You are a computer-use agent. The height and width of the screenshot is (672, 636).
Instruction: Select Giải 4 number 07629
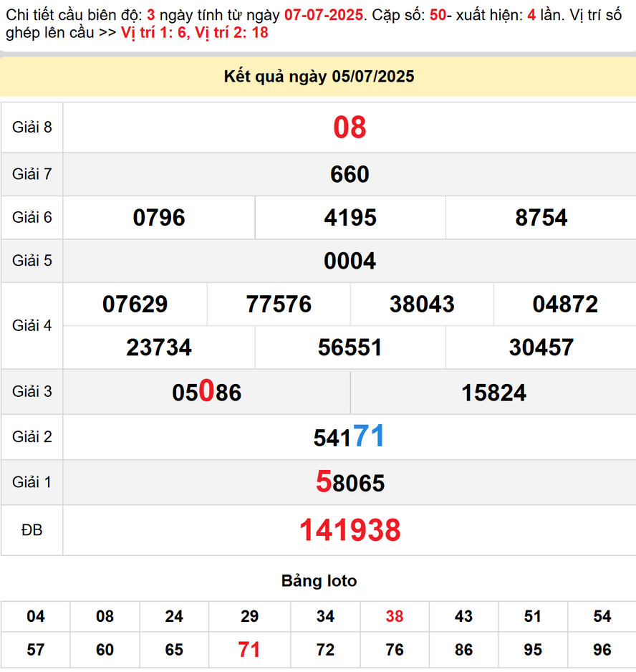point(135,304)
